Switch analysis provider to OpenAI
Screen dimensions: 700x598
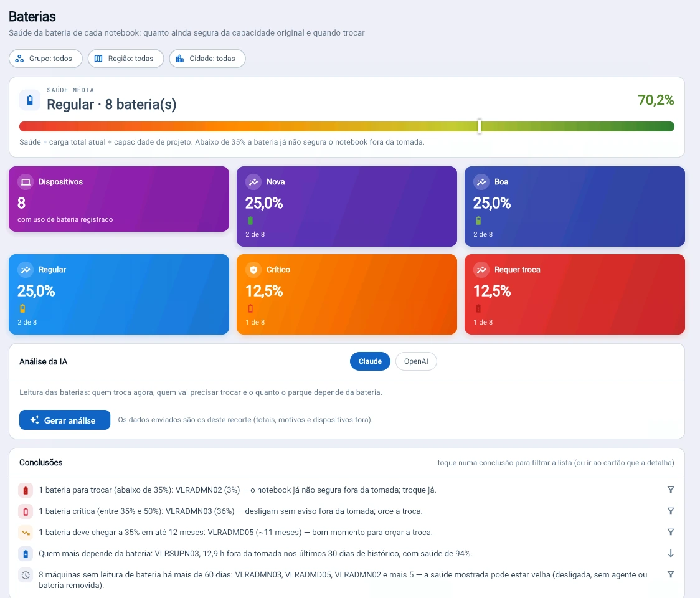click(x=416, y=361)
